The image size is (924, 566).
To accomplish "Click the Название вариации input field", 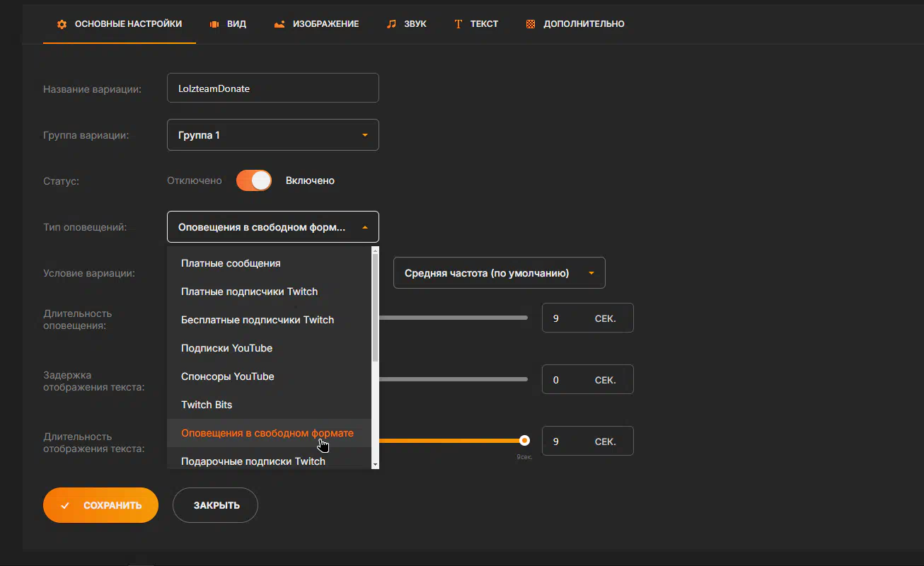I will (x=272, y=88).
